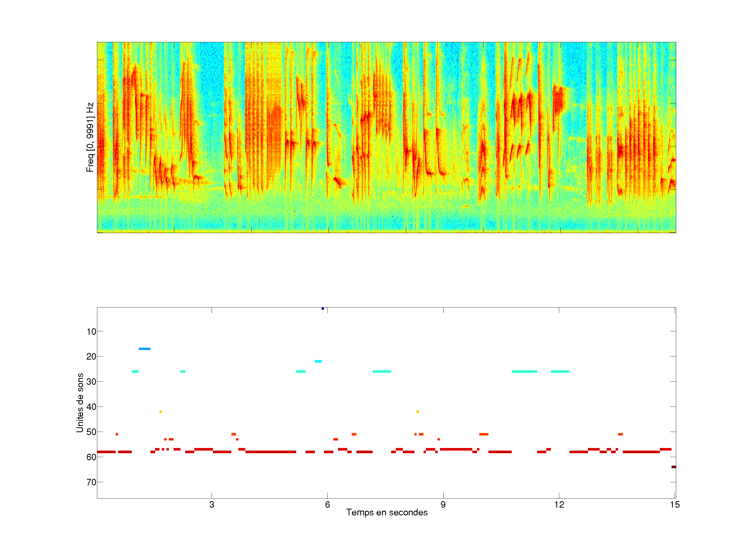This screenshot has width=747, height=560.
Task: Select the cyan segment just before 6 seconds
Action: [x=318, y=361]
